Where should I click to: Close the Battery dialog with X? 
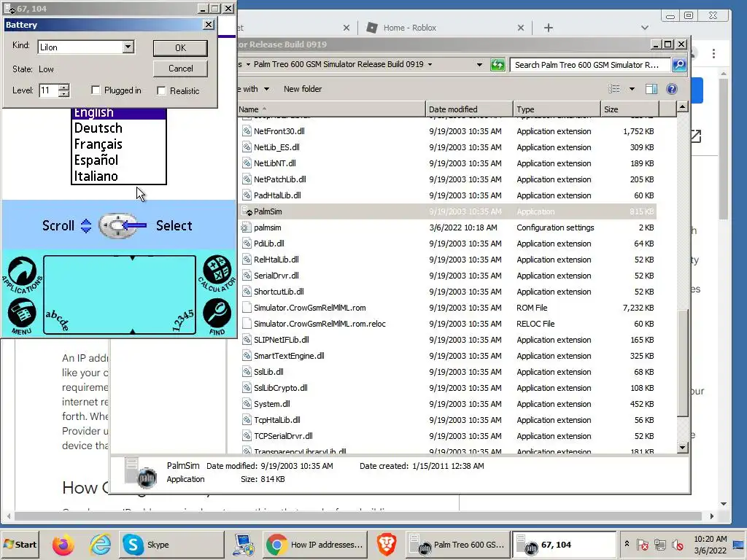208,25
